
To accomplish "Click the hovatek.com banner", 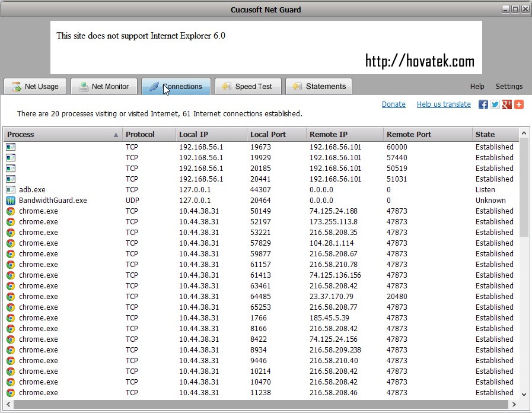I will pyautogui.click(x=266, y=47).
